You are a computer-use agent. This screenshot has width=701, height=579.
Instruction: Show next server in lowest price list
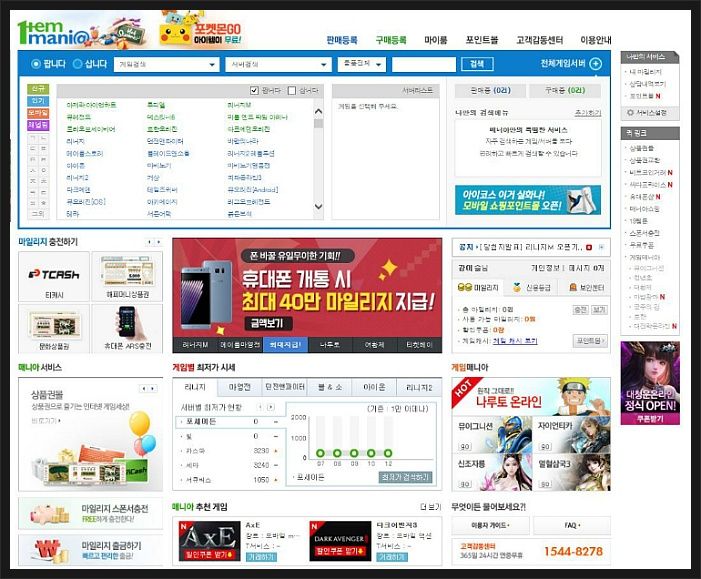coord(270,407)
